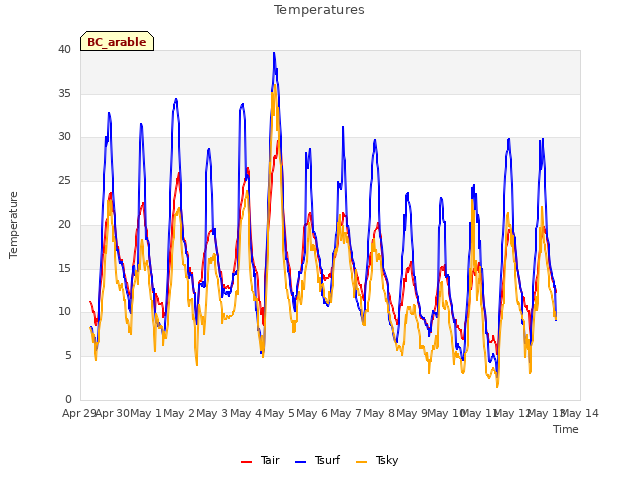640x480 pixels.
Task: Toggle the Tair series in legend
Action: click(x=260, y=460)
